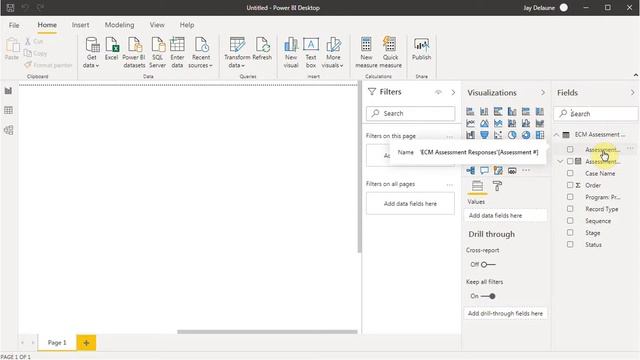Click the Fields pane search box
This screenshot has height=360, width=640.
(x=596, y=114)
